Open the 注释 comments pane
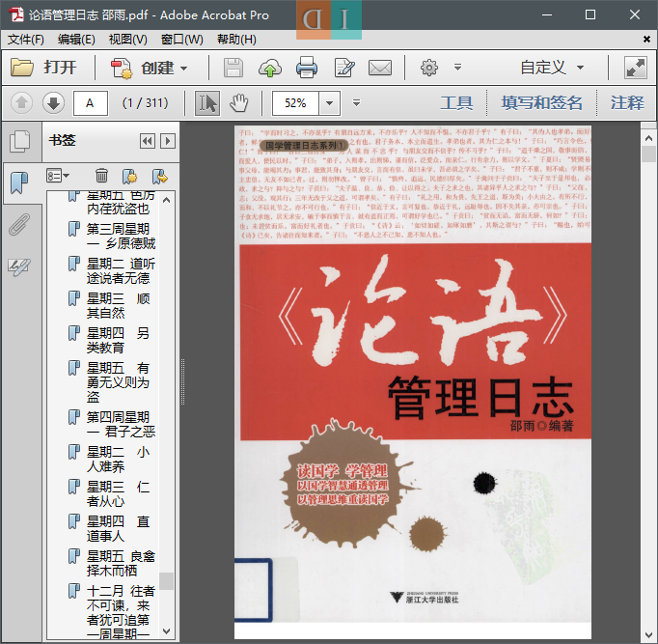This screenshot has height=644, width=658. pyautogui.click(x=627, y=103)
